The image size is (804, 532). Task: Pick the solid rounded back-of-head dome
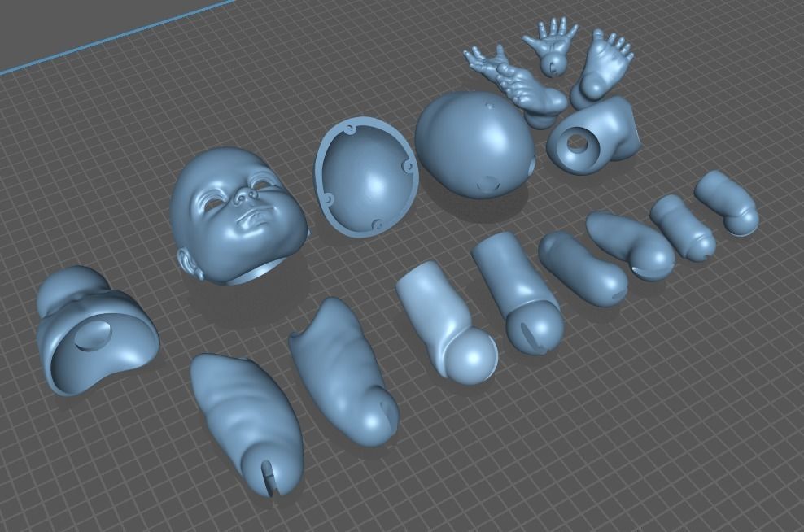[x=474, y=143]
